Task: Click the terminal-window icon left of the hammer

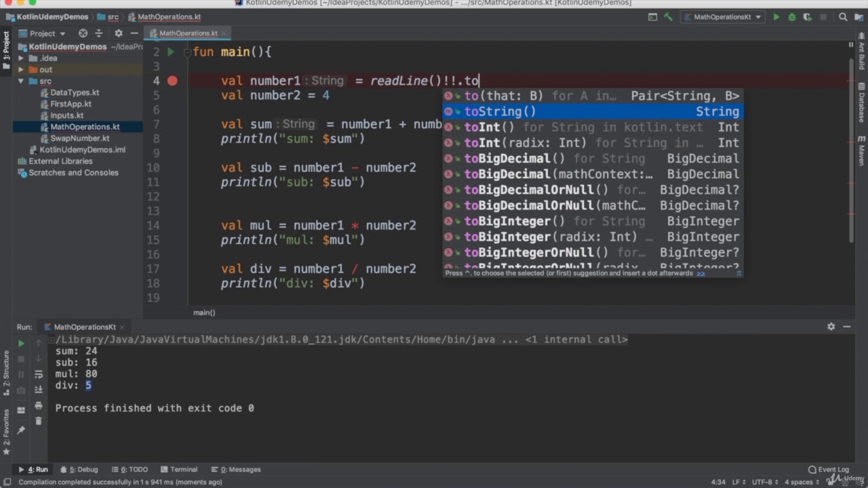Action: click(x=652, y=17)
